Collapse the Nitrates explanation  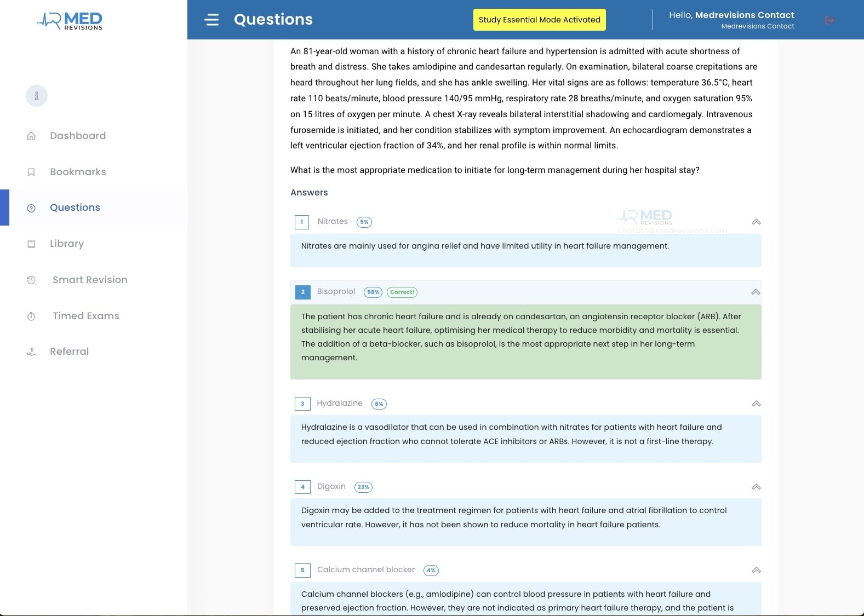pyautogui.click(x=756, y=222)
